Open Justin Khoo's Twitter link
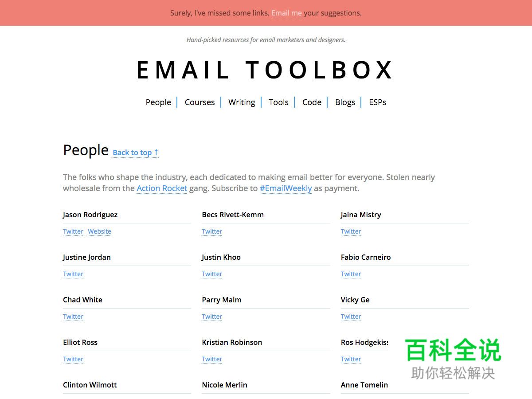This screenshot has width=532, height=399. tap(212, 274)
